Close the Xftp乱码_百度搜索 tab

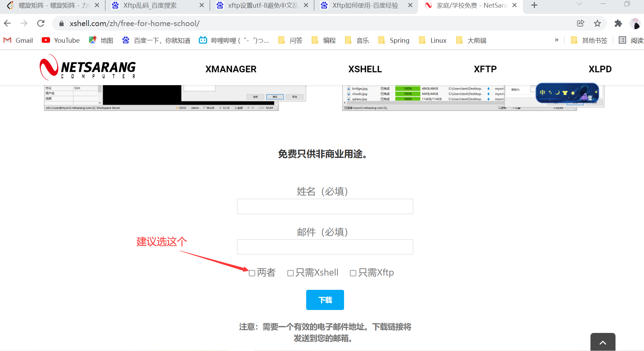pyautogui.click(x=202, y=5)
